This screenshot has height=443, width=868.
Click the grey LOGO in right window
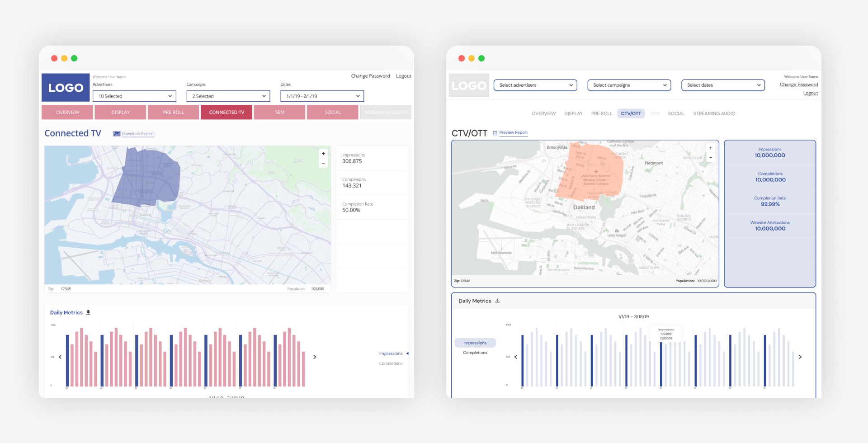469,85
